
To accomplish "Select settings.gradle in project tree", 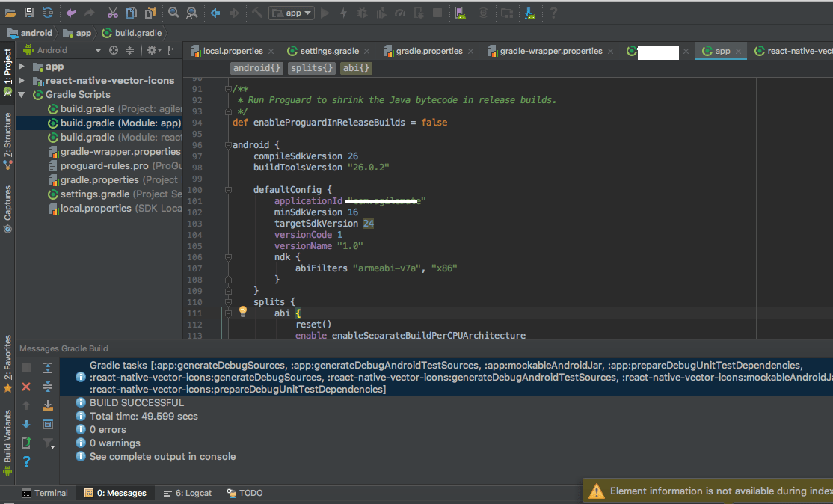I will coord(115,194).
